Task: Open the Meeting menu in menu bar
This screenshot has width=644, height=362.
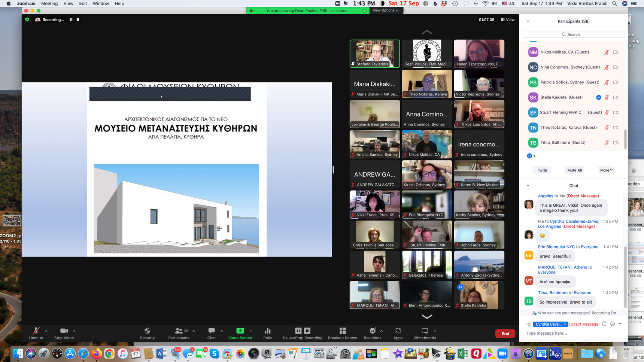Action: click(x=49, y=3)
